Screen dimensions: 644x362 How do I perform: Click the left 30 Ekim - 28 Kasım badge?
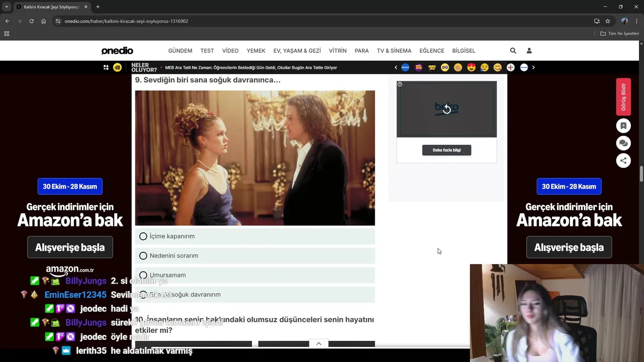click(x=70, y=187)
